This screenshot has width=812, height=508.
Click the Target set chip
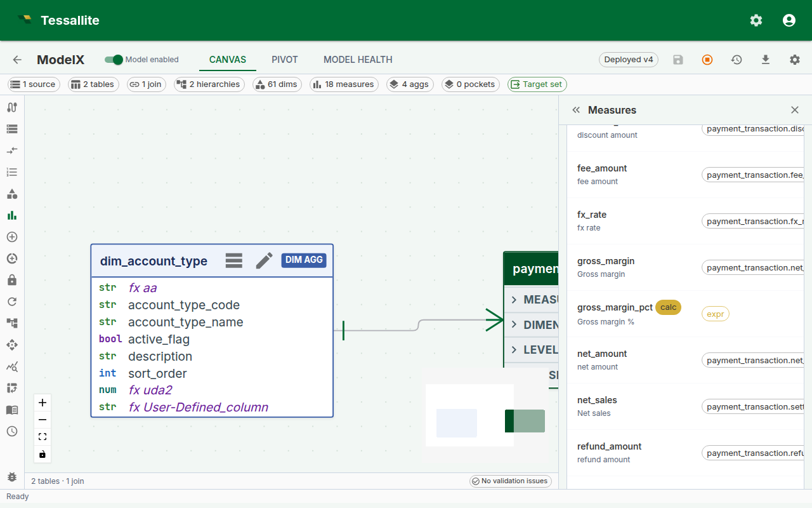537,84
